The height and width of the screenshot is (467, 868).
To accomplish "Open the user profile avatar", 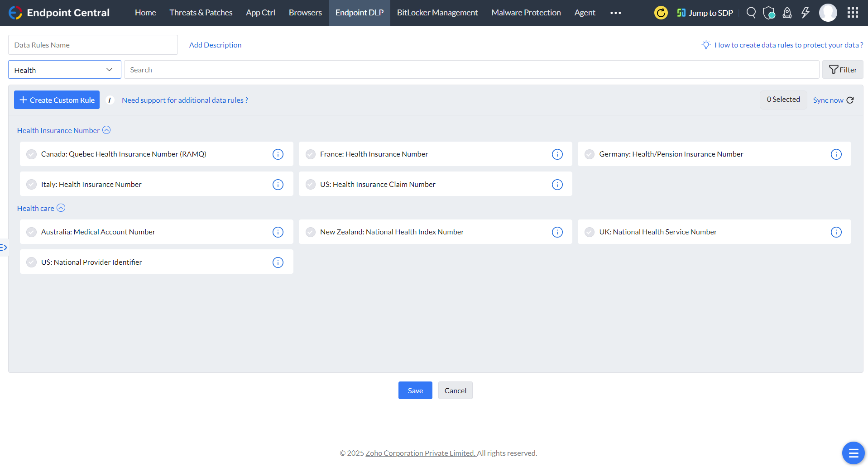I will click(828, 13).
